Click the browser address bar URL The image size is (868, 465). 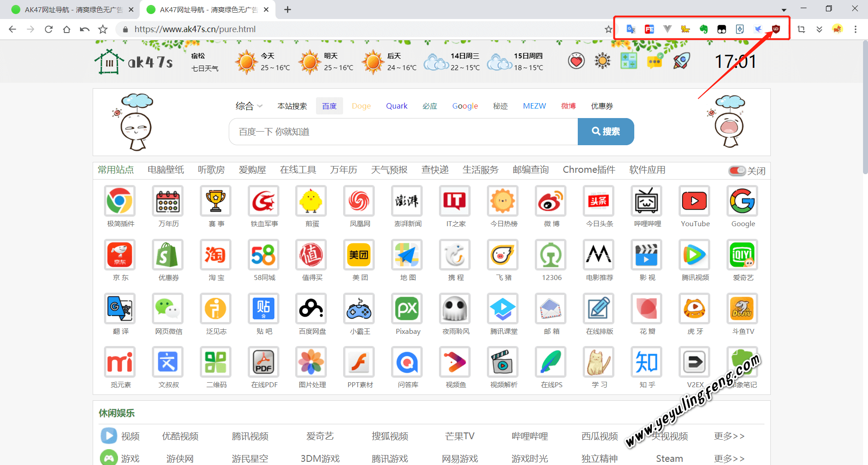[x=195, y=29]
